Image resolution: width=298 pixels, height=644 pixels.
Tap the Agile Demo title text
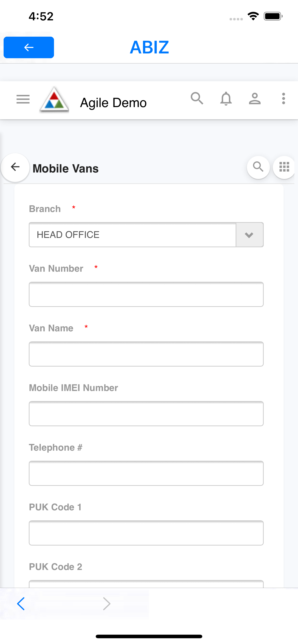click(113, 103)
